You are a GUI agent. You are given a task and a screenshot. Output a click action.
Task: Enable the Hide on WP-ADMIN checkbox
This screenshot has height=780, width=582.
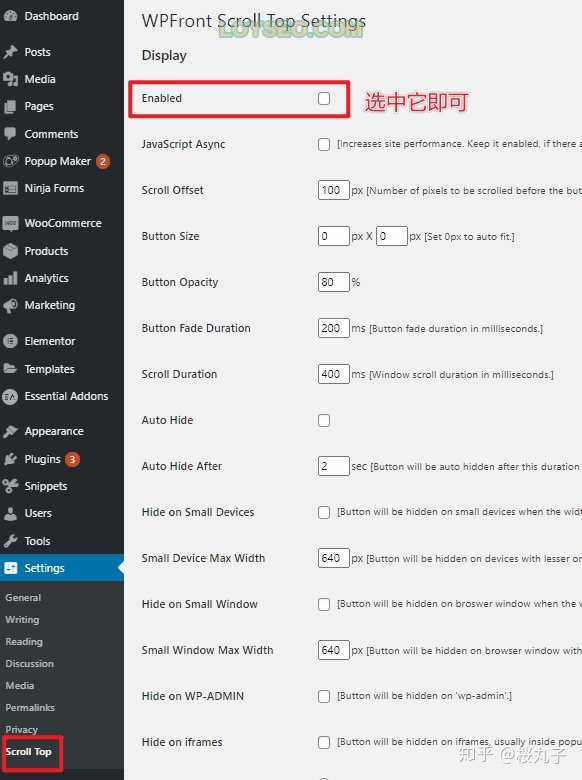click(324, 696)
